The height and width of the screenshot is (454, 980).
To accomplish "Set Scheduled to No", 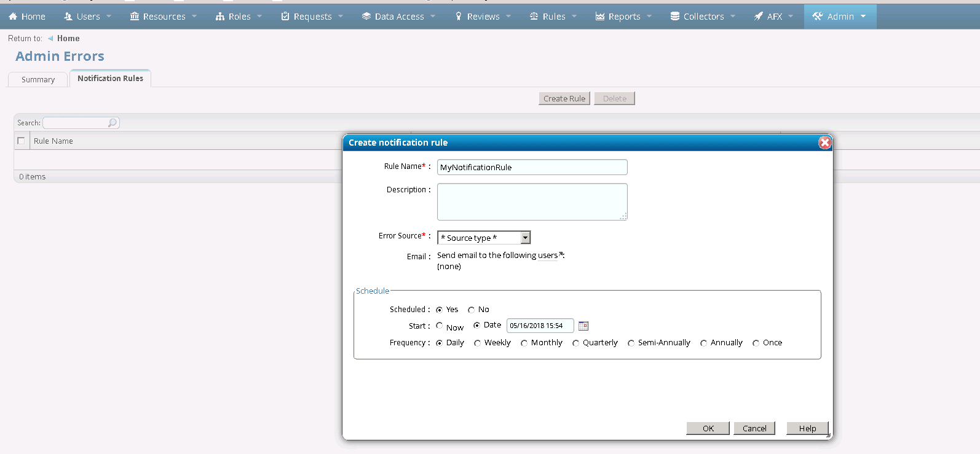I will pos(471,310).
